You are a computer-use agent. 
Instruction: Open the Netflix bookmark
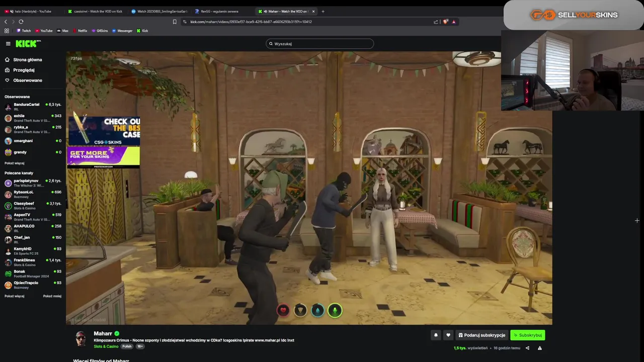point(80,31)
